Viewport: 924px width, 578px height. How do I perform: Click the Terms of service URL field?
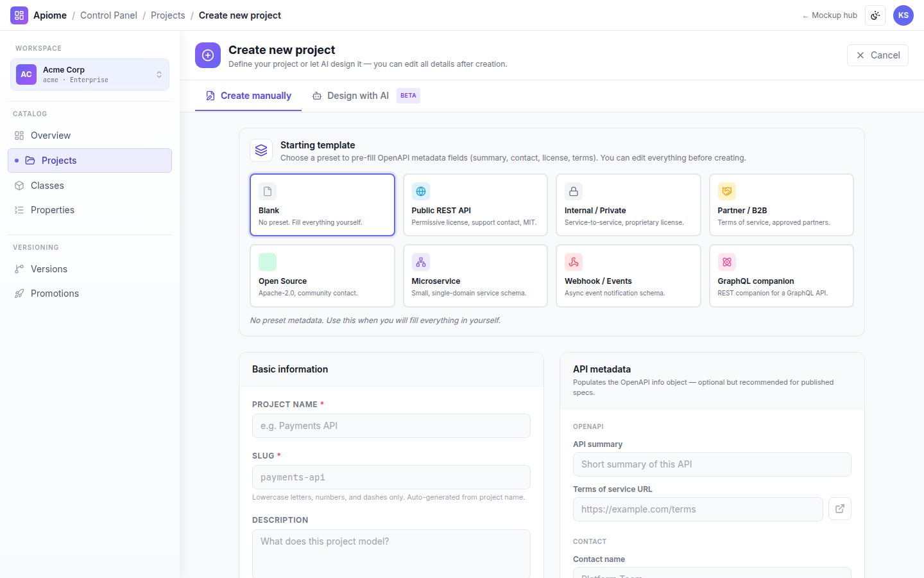[x=698, y=509]
